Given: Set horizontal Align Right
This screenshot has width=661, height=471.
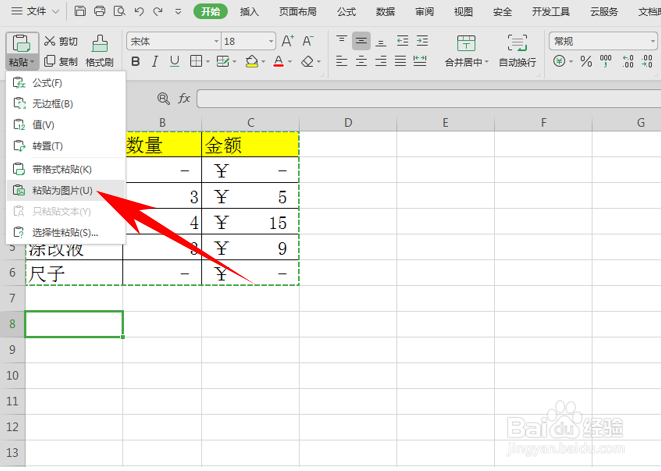Looking at the screenshot, I should click(x=381, y=62).
